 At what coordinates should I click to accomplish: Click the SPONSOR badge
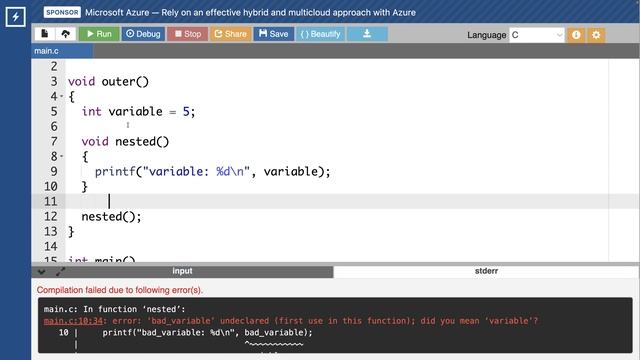coord(62,12)
